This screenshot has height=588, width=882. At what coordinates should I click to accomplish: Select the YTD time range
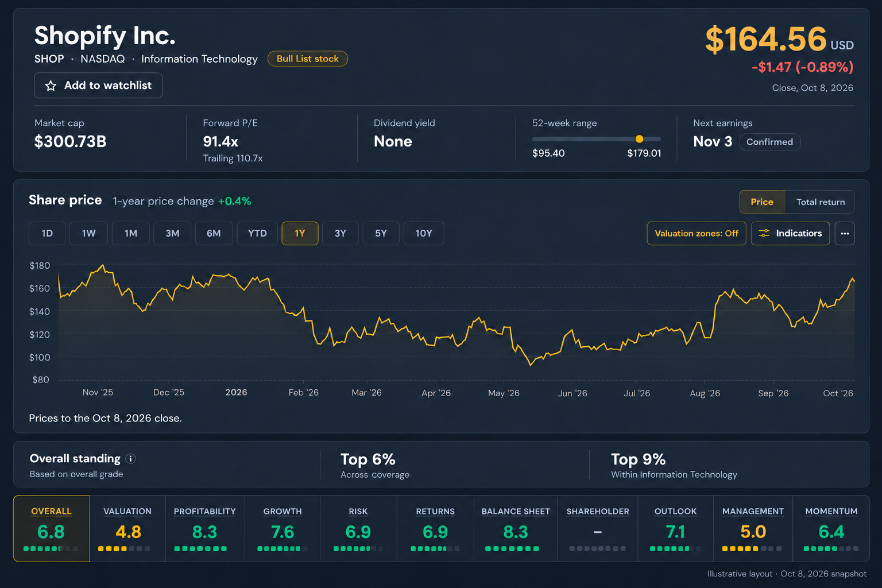(257, 233)
